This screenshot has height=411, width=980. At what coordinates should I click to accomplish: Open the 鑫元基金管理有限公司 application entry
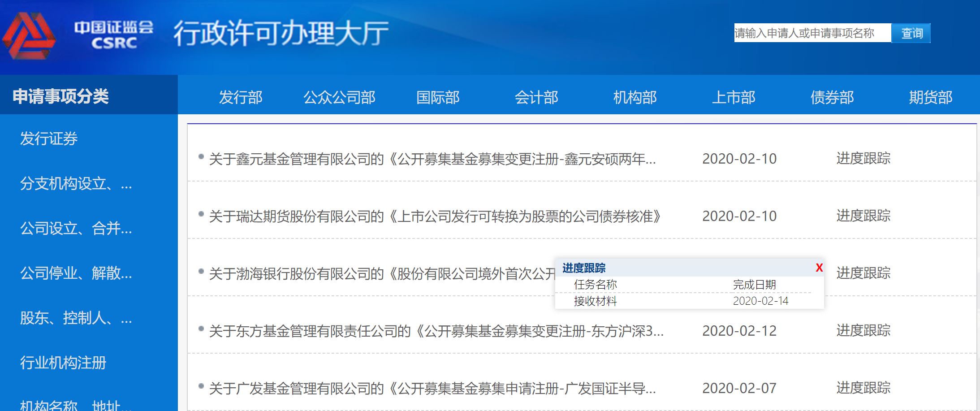coord(432,159)
